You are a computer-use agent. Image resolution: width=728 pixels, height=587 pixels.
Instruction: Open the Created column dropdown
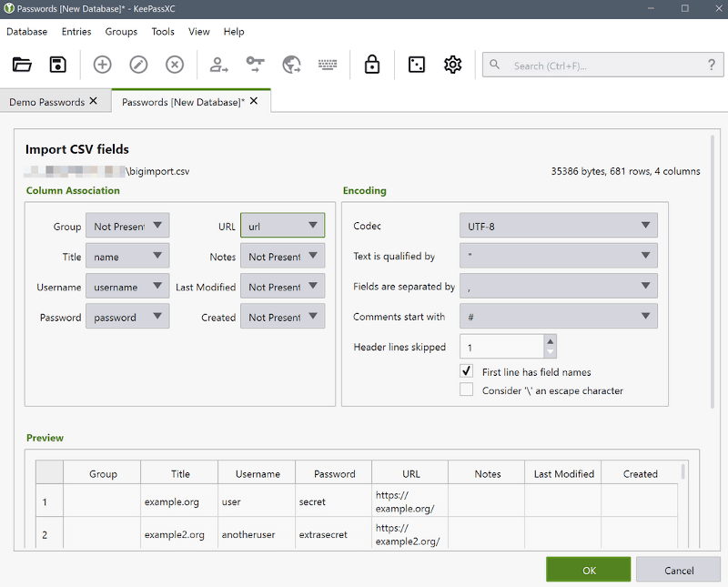coord(282,317)
